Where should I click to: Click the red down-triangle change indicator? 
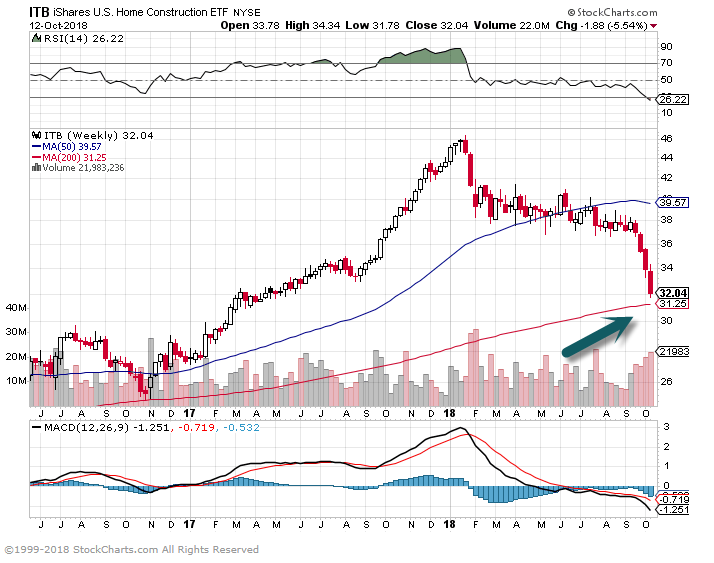[x=653, y=26]
